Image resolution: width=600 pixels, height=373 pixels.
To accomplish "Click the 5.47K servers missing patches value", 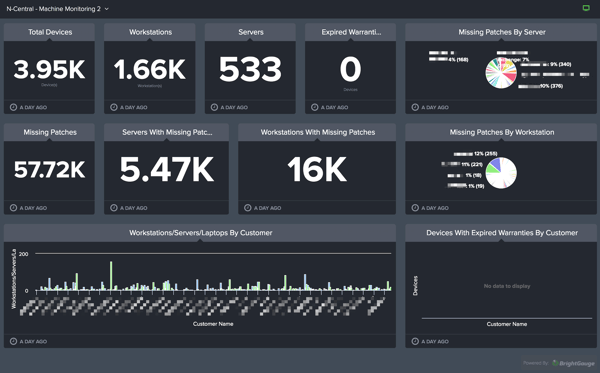I will (x=167, y=169).
